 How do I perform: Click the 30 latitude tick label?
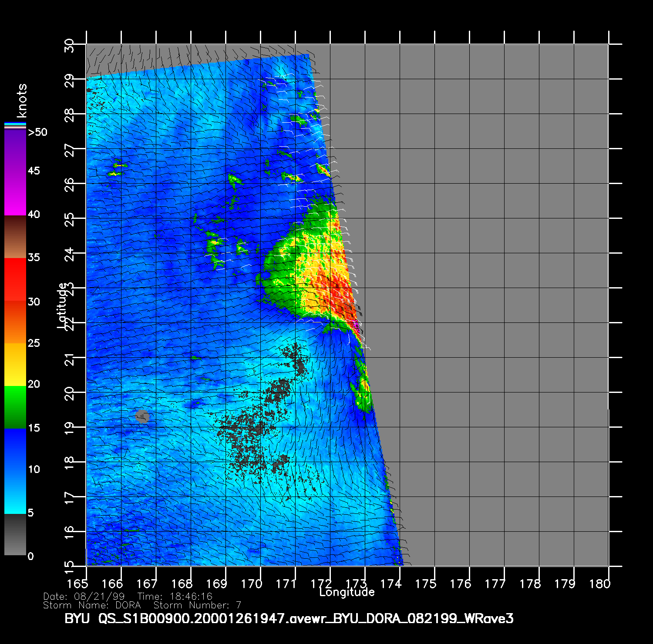pyautogui.click(x=70, y=45)
